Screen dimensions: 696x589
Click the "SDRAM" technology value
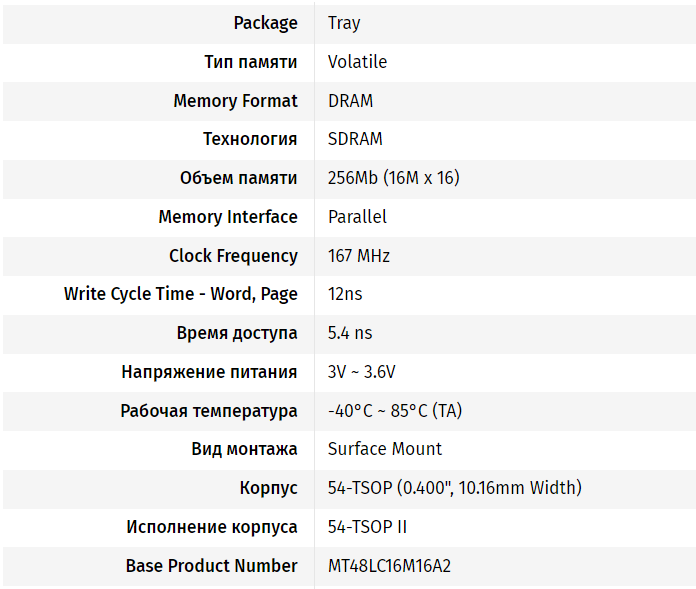355,139
